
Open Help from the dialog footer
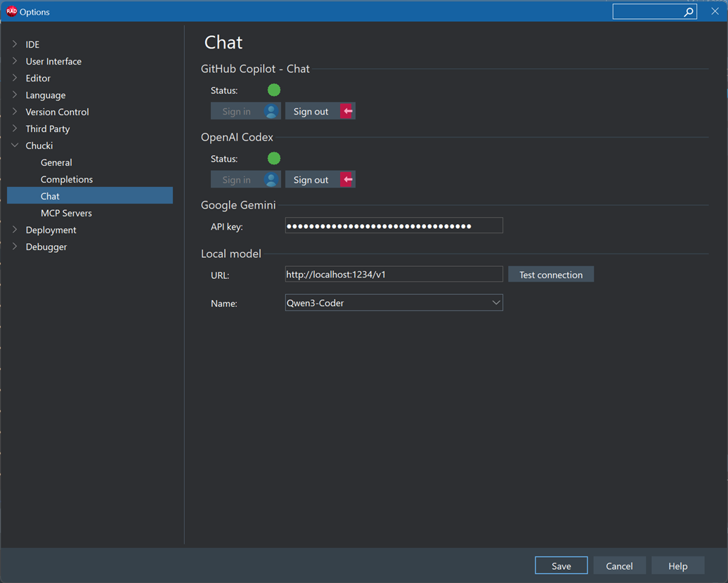point(677,565)
